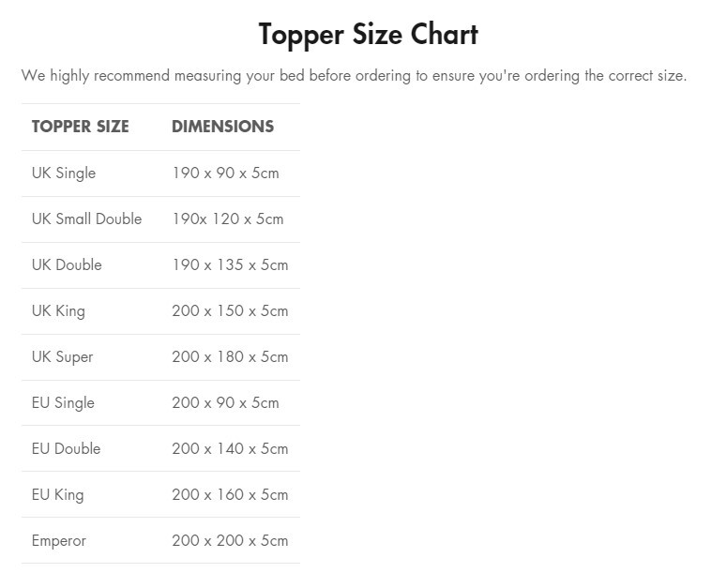The width and height of the screenshot is (727, 588).
Task: Select the UK Double row label
Action: (66, 265)
